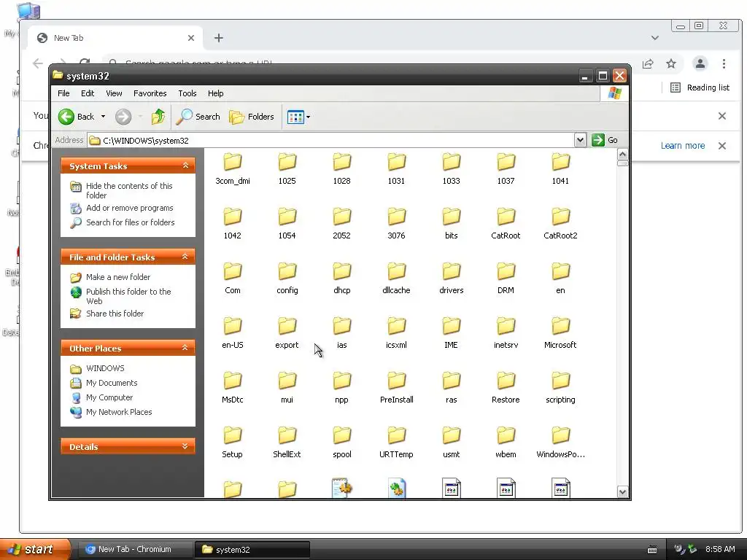Viewport: 747px width, 560px height.
Task: Select the 1025 folder
Action: click(x=287, y=169)
